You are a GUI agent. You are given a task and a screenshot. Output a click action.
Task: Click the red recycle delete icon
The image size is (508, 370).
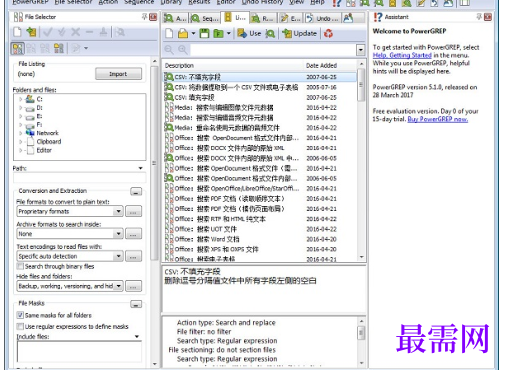[x=328, y=33]
